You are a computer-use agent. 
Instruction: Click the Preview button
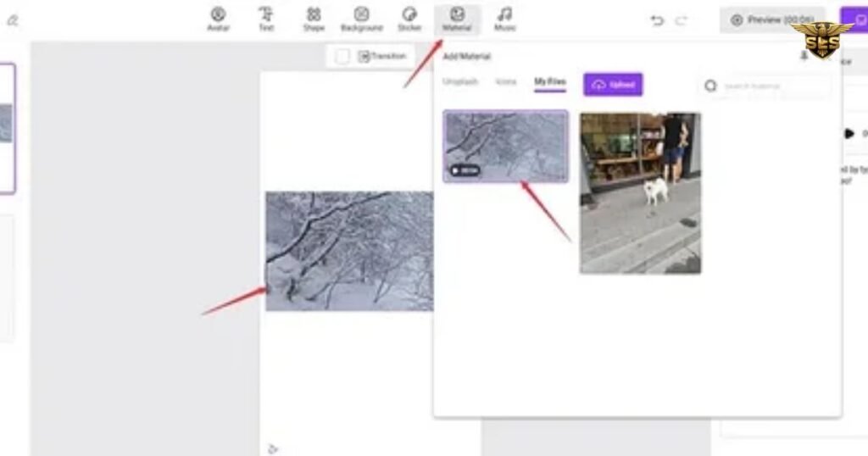coord(772,20)
